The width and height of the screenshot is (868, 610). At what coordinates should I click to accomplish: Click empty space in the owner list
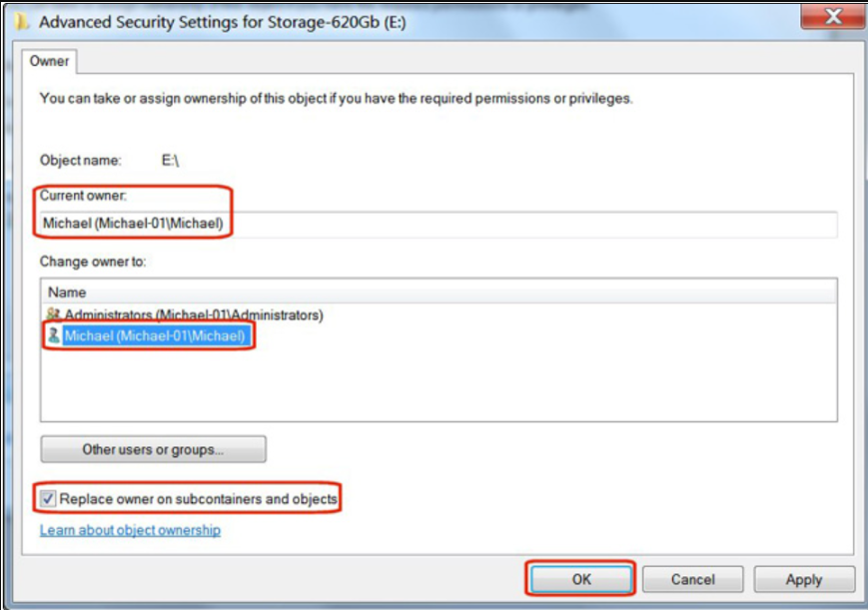click(437, 389)
